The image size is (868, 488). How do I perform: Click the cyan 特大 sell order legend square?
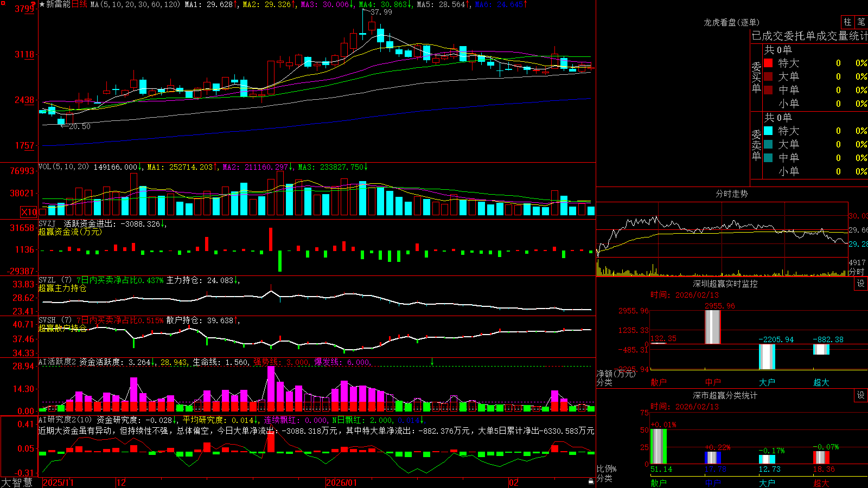click(x=768, y=131)
